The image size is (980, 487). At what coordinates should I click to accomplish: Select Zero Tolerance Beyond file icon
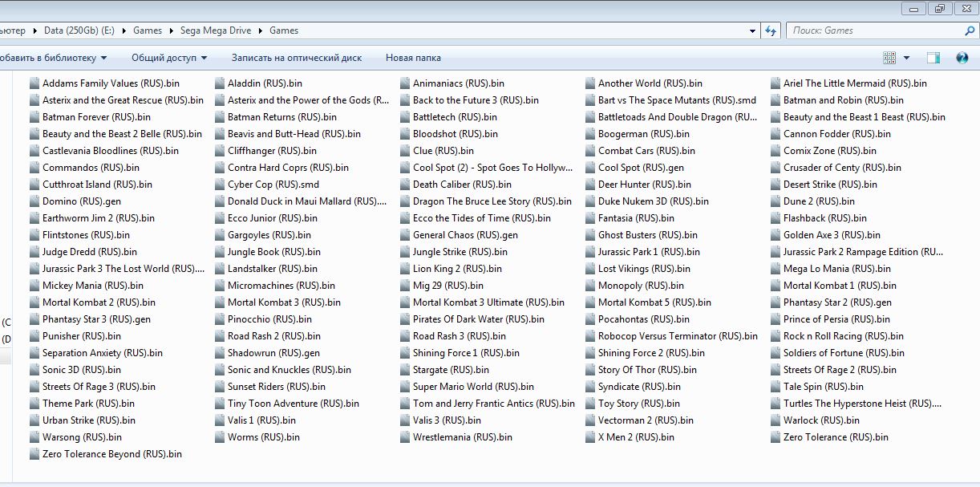[34, 454]
